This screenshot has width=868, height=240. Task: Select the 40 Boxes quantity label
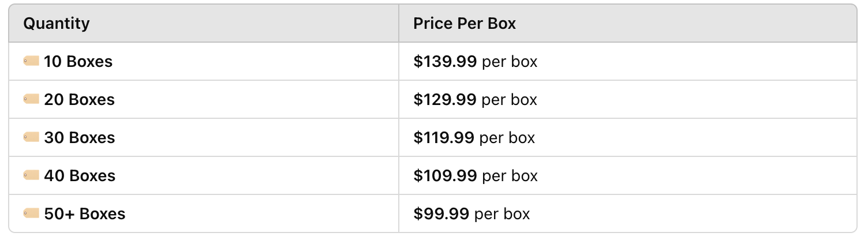tap(80, 176)
